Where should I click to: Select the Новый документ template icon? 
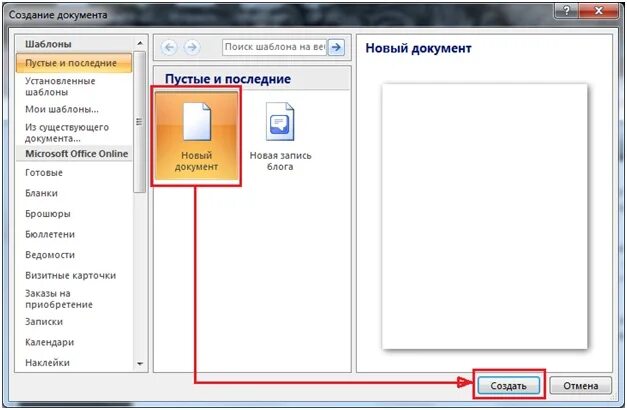tap(196, 136)
